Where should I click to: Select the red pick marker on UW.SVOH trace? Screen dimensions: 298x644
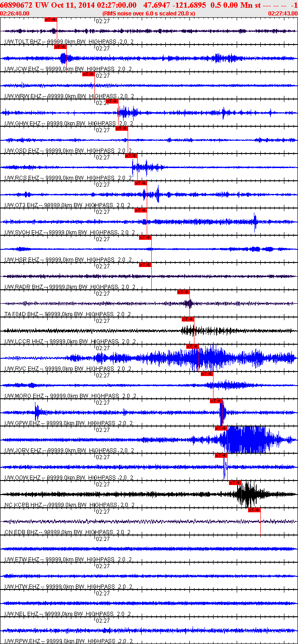coord(140,210)
